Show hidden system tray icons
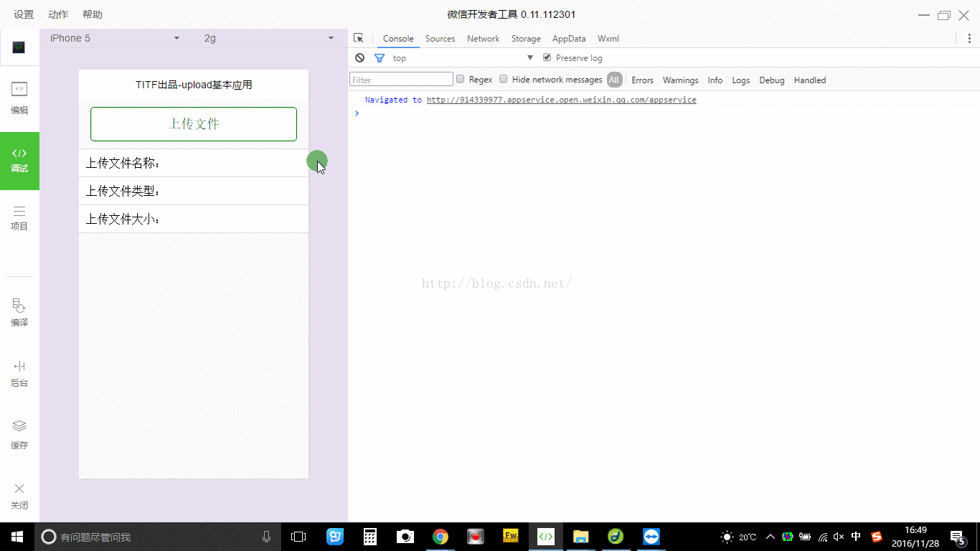The image size is (980, 551). pyautogui.click(x=771, y=537)
